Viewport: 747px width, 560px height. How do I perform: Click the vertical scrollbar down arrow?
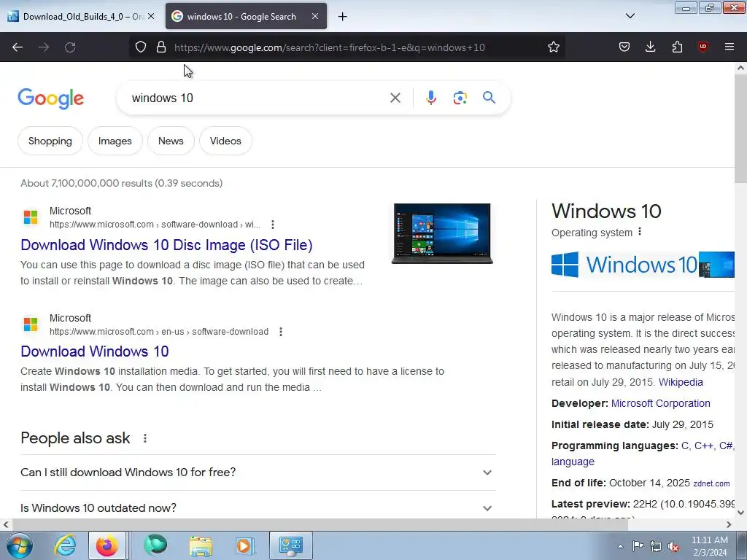tap(740, 513)
